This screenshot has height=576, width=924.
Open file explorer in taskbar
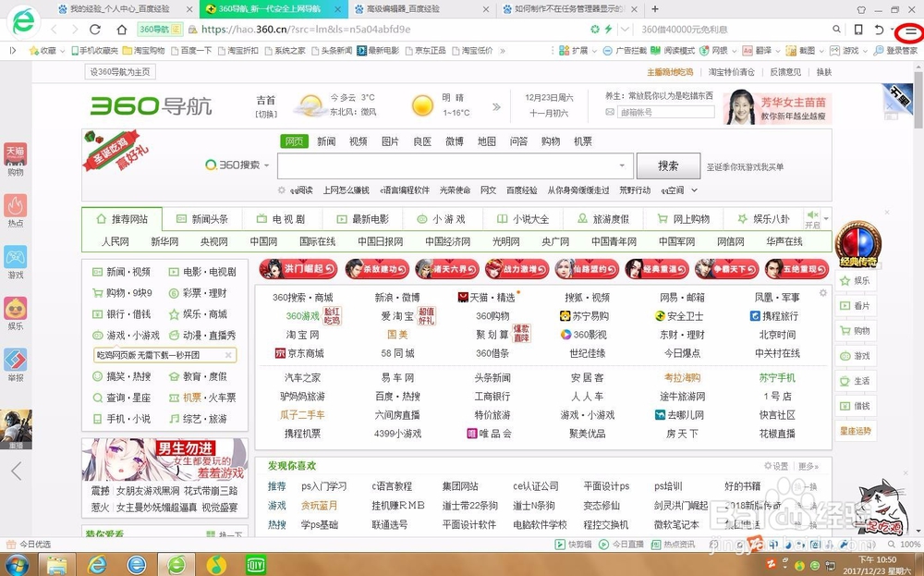click(57, 565)
